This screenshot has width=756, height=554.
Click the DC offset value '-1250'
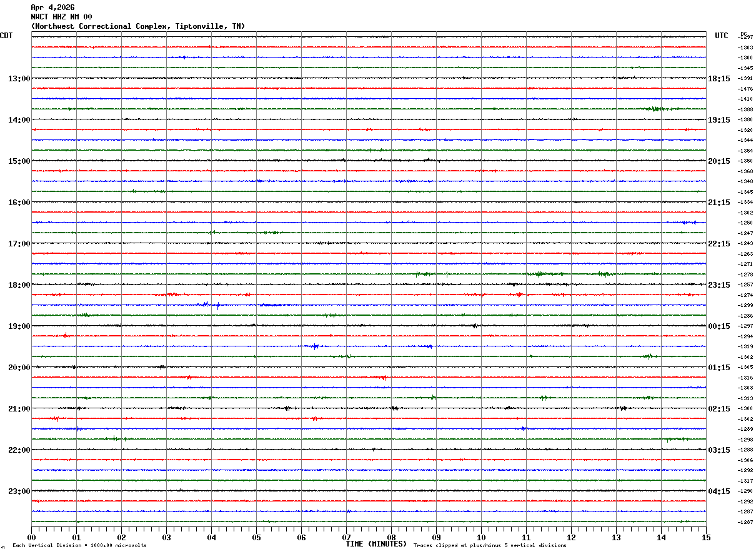pyautogui.click(x=745, y=223)
